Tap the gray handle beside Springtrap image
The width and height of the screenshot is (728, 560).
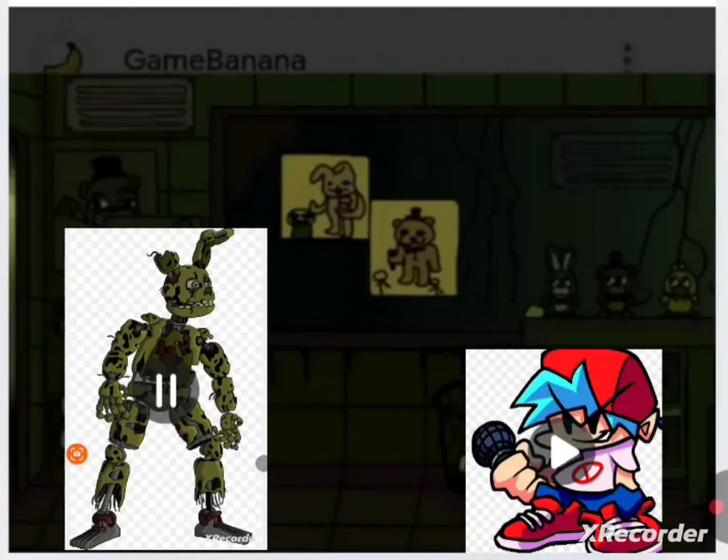tap(262, 463)
